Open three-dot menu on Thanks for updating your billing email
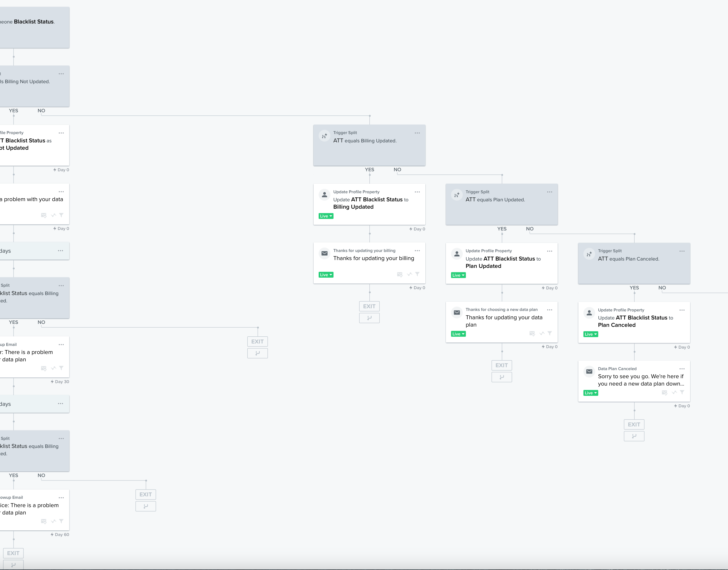This screenshot has width=728, height=570. click(417, 251)
